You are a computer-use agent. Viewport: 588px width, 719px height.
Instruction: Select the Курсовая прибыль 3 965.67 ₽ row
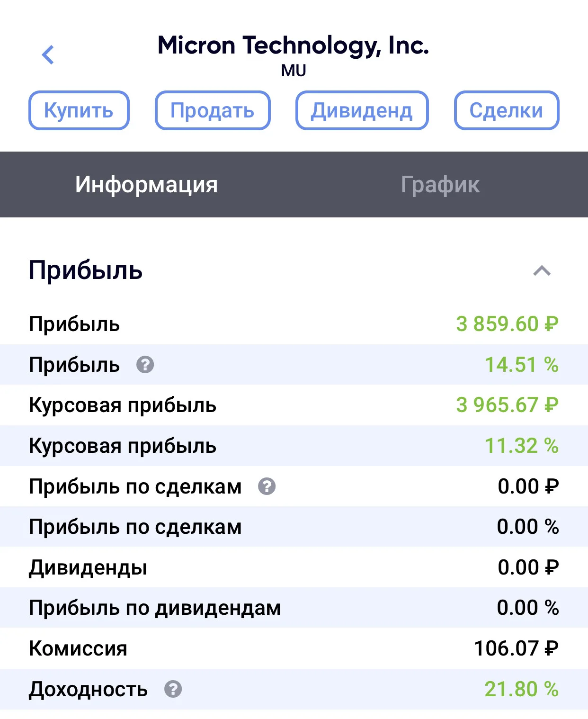pyautogui.click(x=294, y=405)
